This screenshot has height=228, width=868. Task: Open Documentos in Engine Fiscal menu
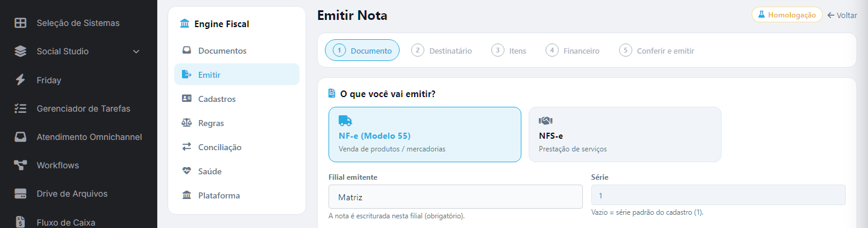(237, 51)
